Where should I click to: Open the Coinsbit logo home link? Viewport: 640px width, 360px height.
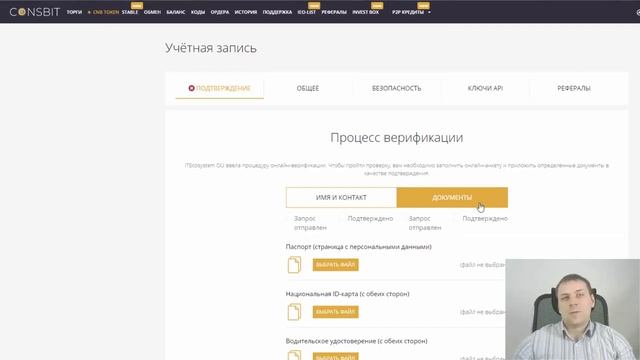coord(35,12)
